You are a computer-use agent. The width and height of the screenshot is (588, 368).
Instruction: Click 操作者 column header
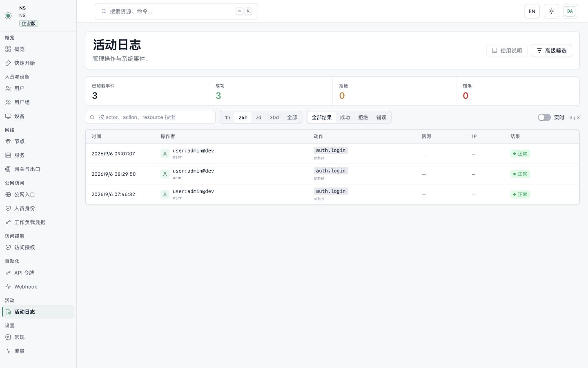pos(168,137)
